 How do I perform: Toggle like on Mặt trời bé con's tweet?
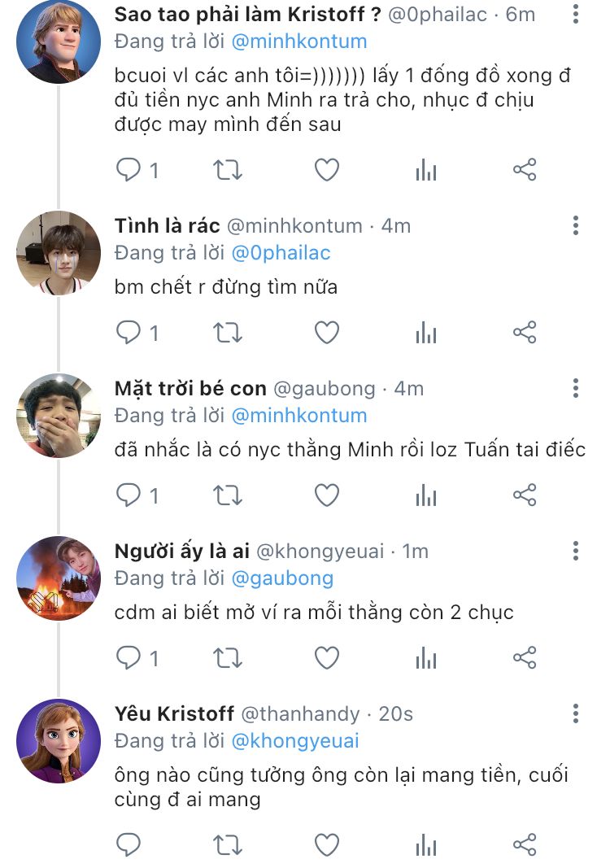pos(326,495)
